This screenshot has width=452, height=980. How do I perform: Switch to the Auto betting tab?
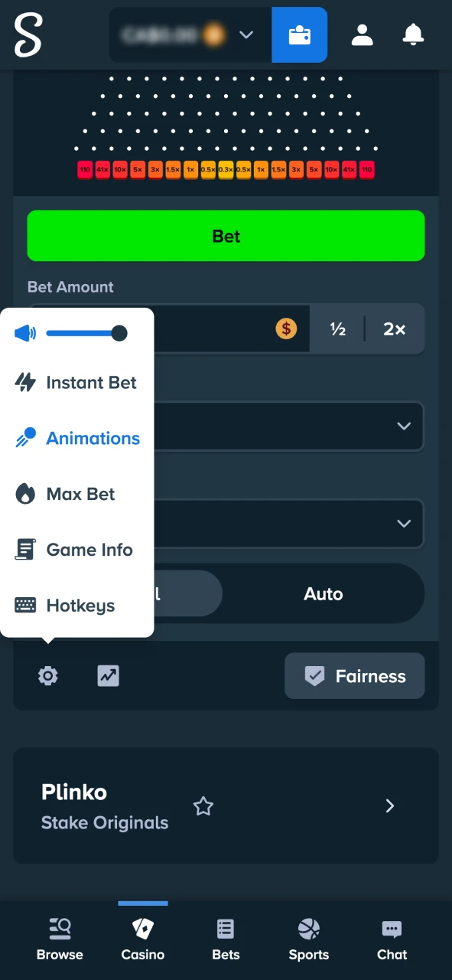coord(323,593)
